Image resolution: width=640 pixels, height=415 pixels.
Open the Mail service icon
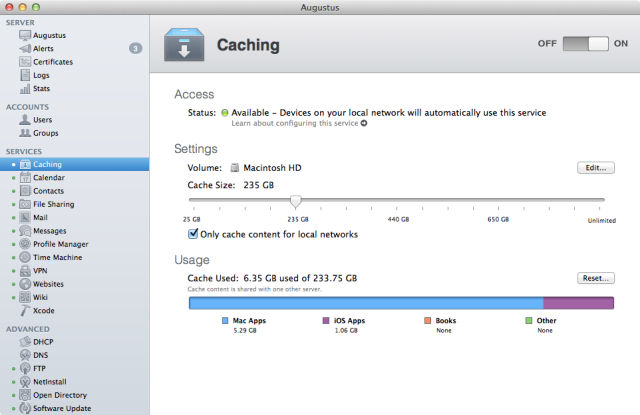(x=25, y=217)
